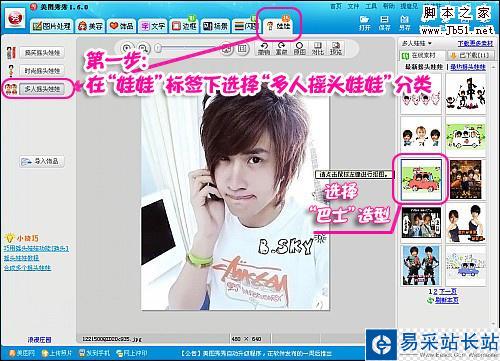The height and width of the screenshot is (361, 500).
Task: Go to page 2 of materials
Action: pos(435,291)
